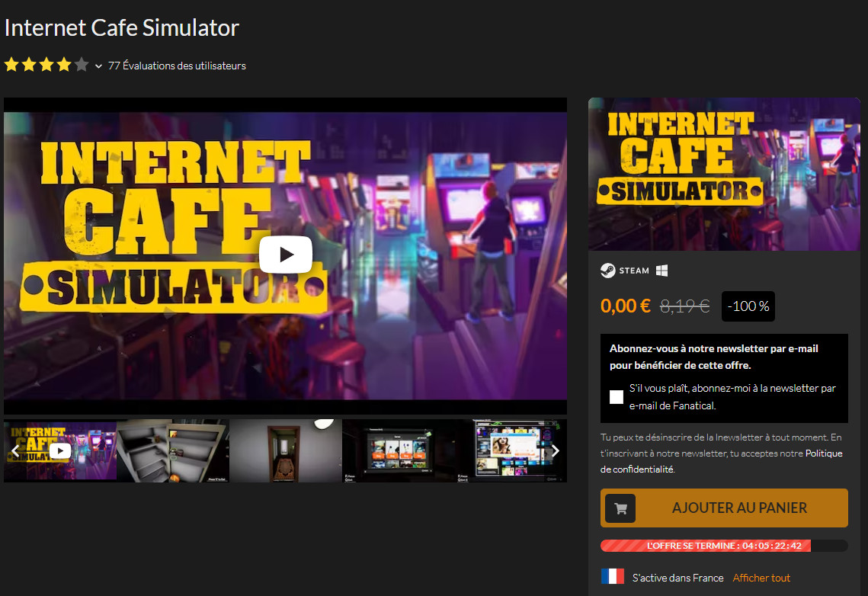The height and width of the screenshot is (596, 868).
Task: Click the -100 % discount badge
Action: coord(748,306)
